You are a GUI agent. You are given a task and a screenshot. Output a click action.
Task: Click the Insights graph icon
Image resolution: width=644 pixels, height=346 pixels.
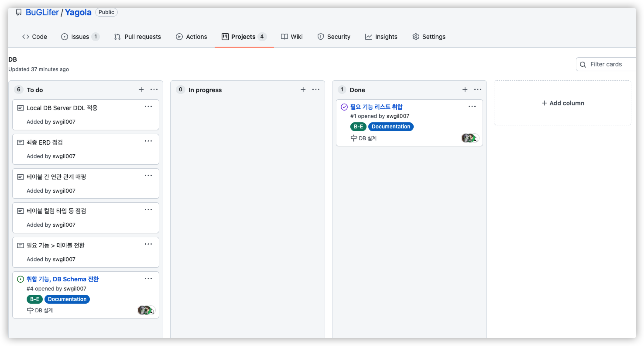tap(368, 36)
